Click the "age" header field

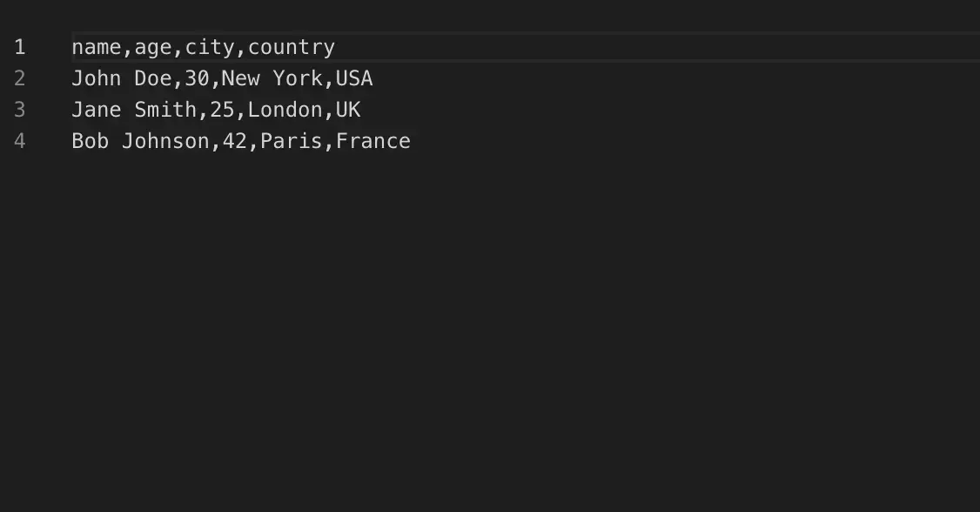(x=153, y=47)
